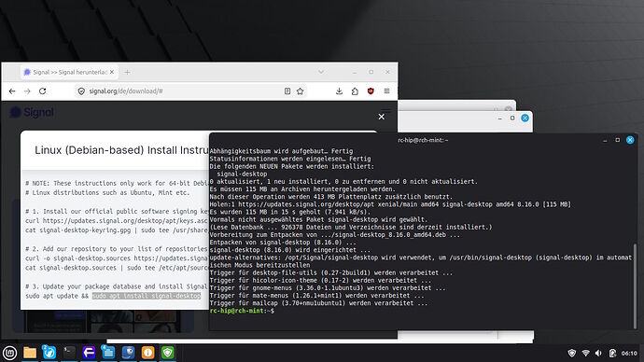Select the Signal herunterladen browser tab
The image size is (644, 362).
pos(69,72)
